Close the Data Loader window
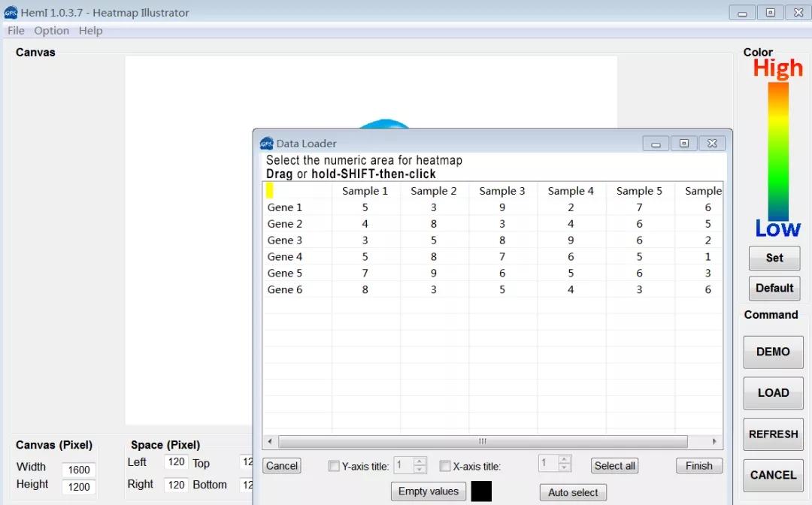812x505 pixels. pyautogui.click(x=712, y=144)
